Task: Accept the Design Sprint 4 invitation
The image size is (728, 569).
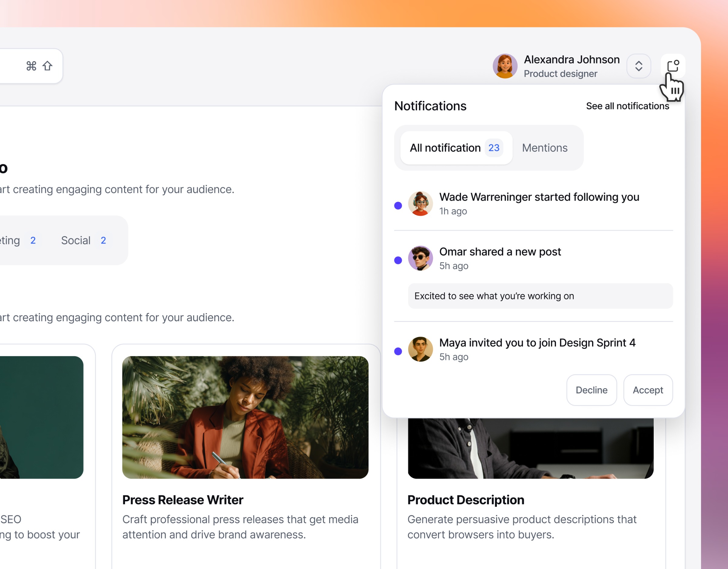Action: (648, 390)
